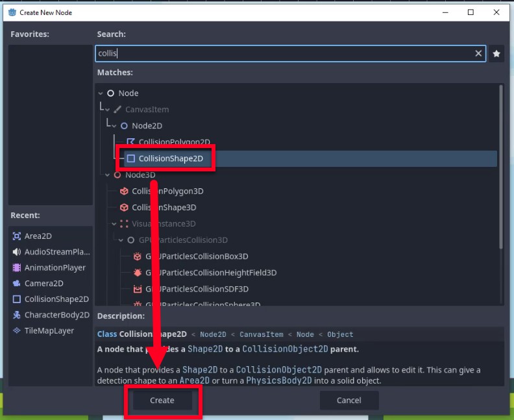514x420 pixels.
Task: Click the Node circle icon
Action: [111, 93]
